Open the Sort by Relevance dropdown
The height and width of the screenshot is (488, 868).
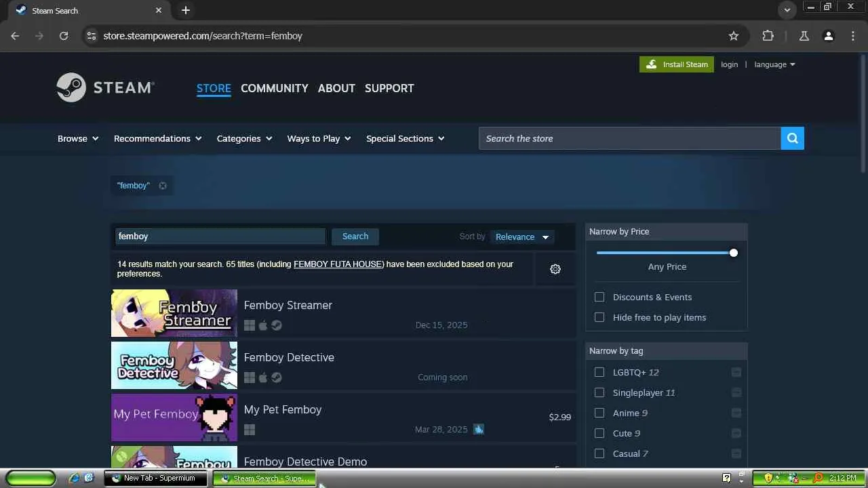pyautogui.click(x=522, y=237)
